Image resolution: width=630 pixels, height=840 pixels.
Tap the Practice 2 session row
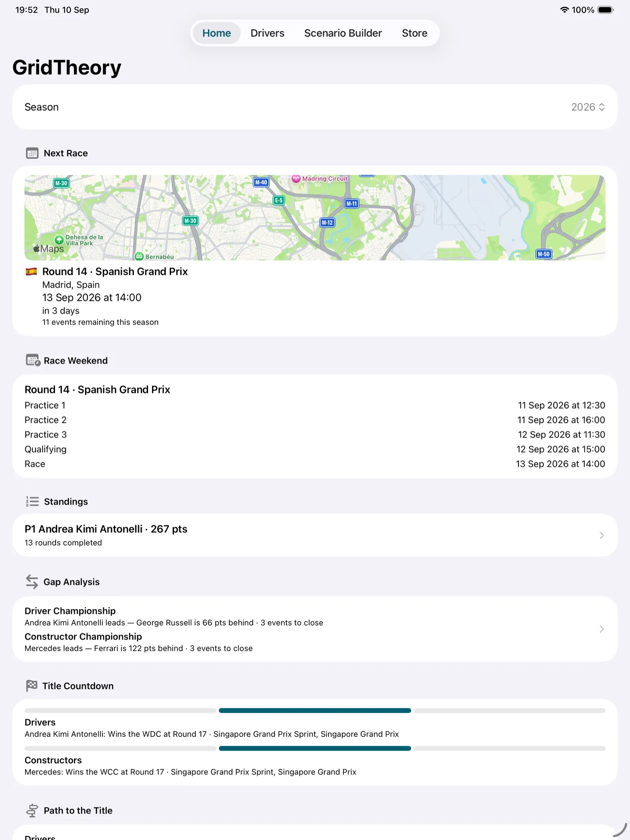(x=315, y=420)
